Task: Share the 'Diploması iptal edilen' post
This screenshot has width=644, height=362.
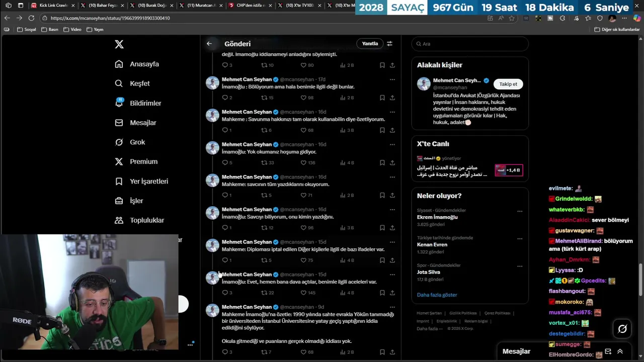Action: 392,260
